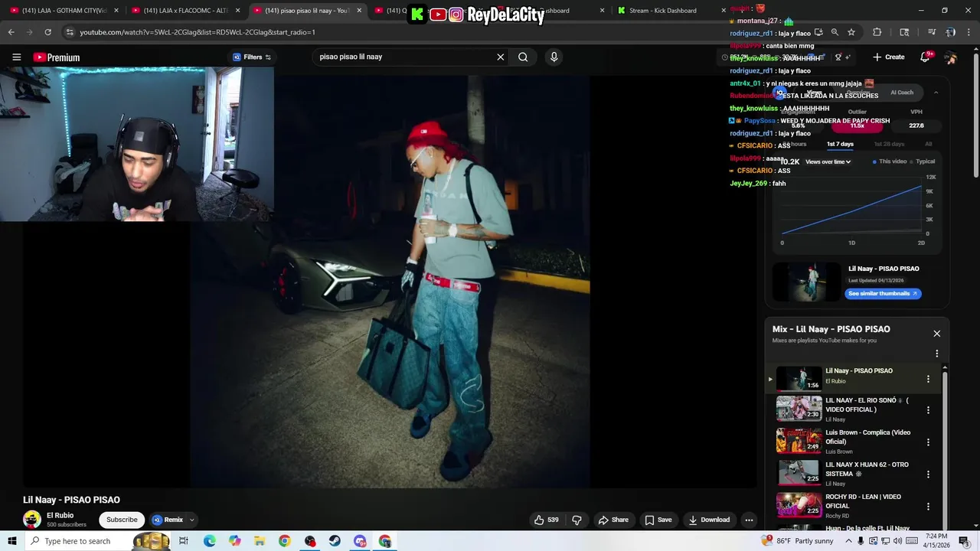
Task: Open the Windows notification center icon
Action: (x=964, y=541)
